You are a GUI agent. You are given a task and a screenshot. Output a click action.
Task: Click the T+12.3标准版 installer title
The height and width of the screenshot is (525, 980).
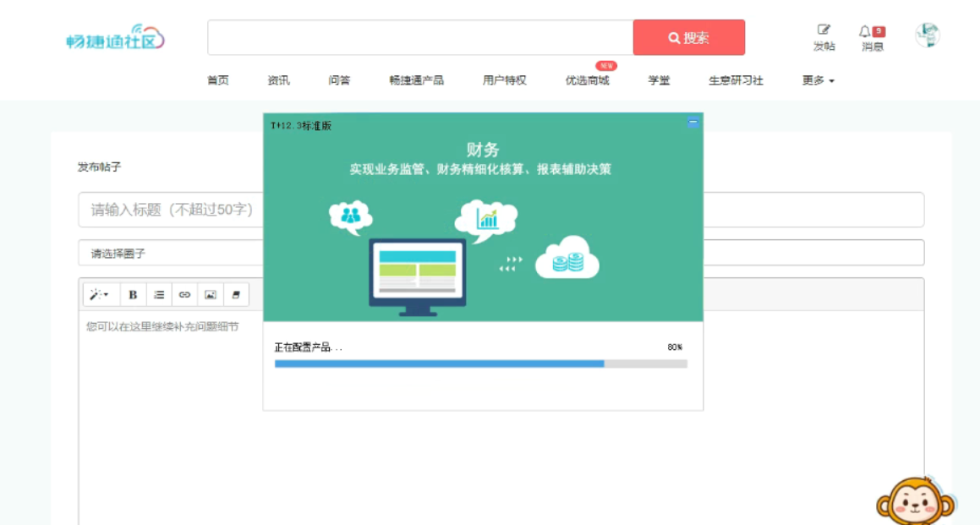coord(301,126)
